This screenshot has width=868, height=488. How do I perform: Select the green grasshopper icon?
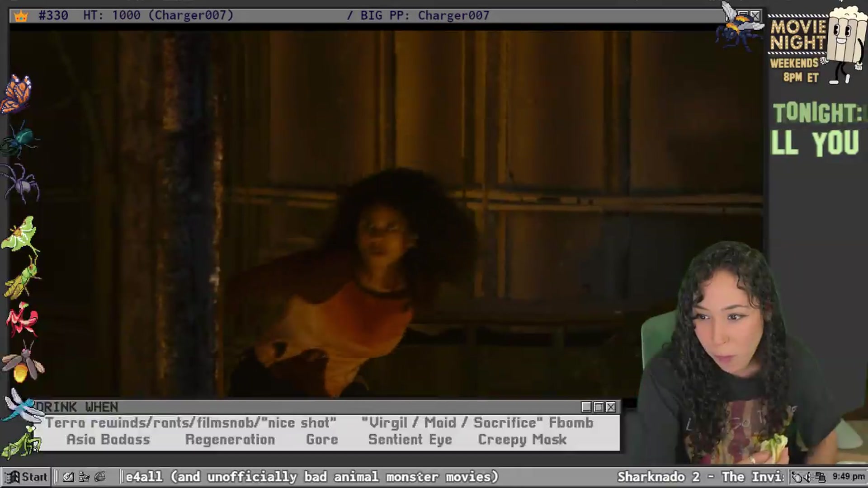pos(23,278)
